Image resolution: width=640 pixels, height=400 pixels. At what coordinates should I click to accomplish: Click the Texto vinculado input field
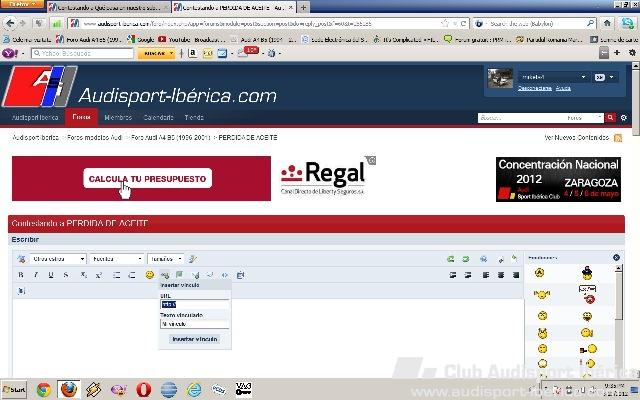(195, 324)
